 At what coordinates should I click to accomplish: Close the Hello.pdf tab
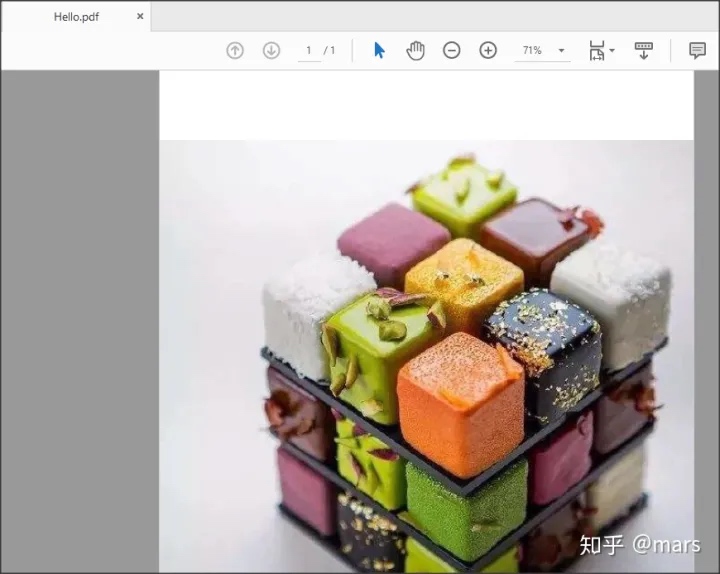(140, 17)
